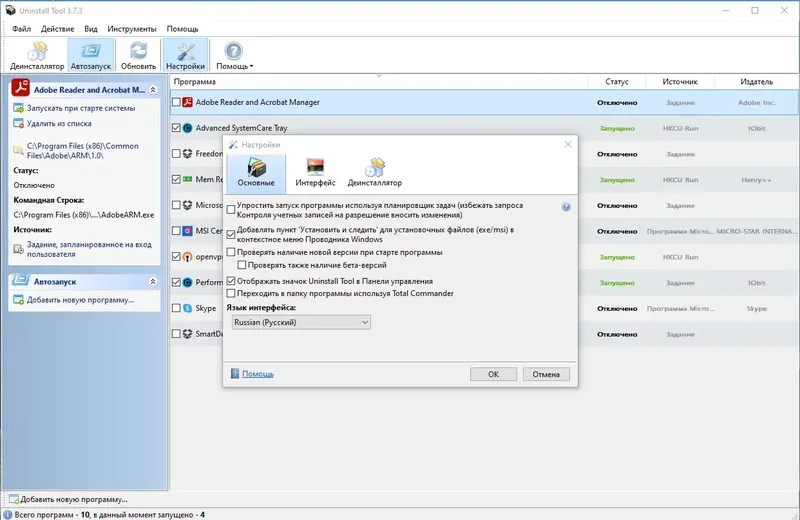Open the Помощь menu in menu bar
Viewport: 800px width, 520px height.
click(182, 29)
